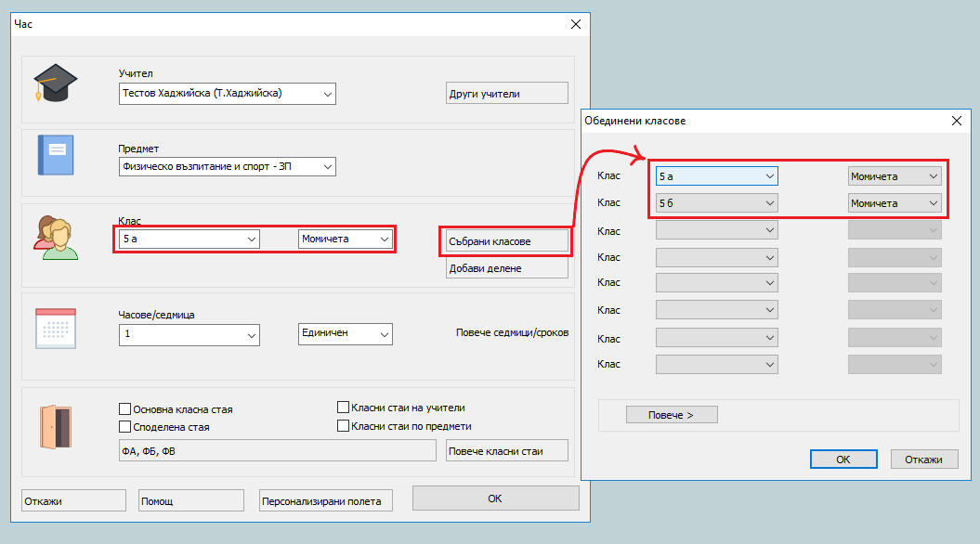Click the door classroom icon
The width and height of the screenshot is (980, 544).
pyautogui.click(x=56, y=428)
